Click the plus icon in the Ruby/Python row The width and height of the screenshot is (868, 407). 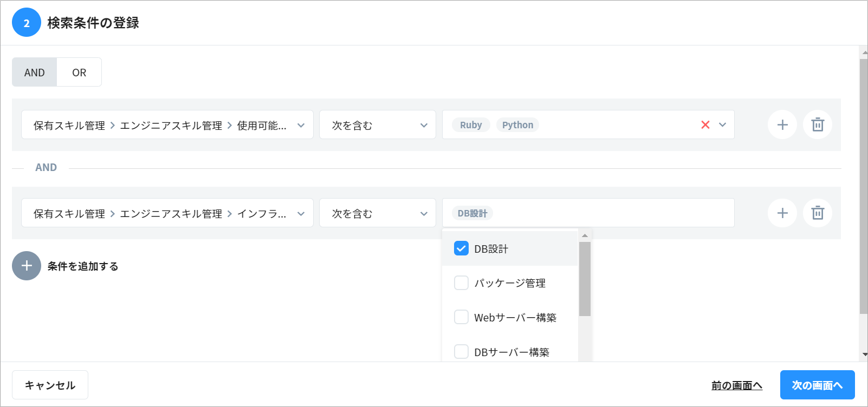(x=782, y=125)
